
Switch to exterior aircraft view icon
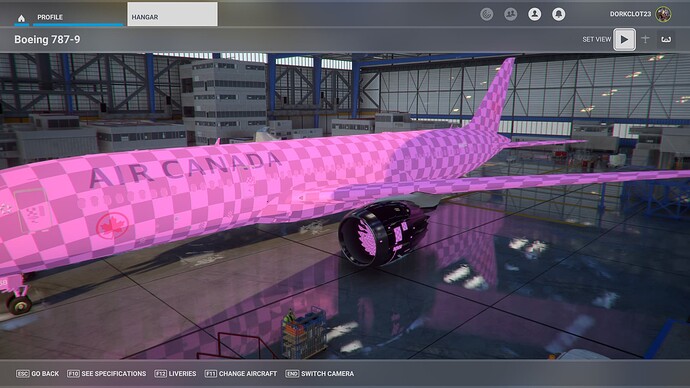click(x=645, y=40)
